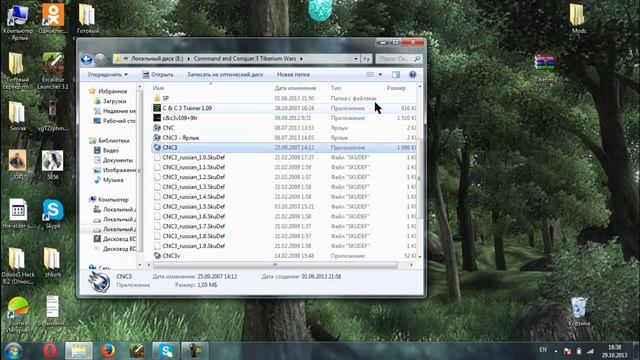Select the Mods folder on desktop
Viewport: 640px width, 360px height.
point(578,18)
